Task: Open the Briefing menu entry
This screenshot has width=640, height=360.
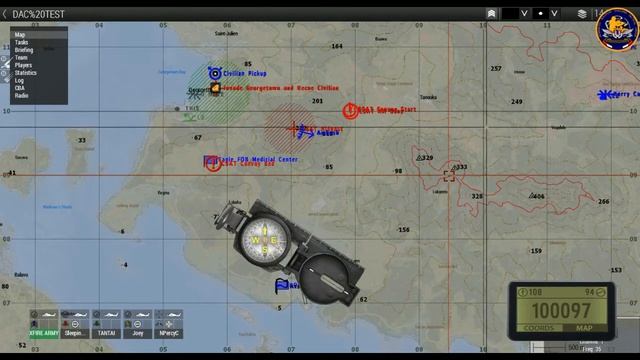Action: 39,50
